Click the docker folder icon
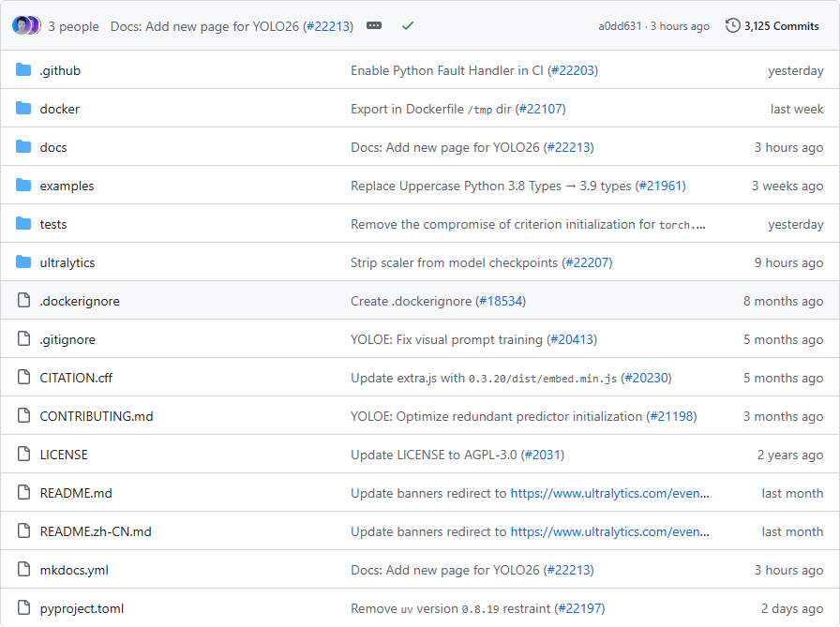 (23, 109)
